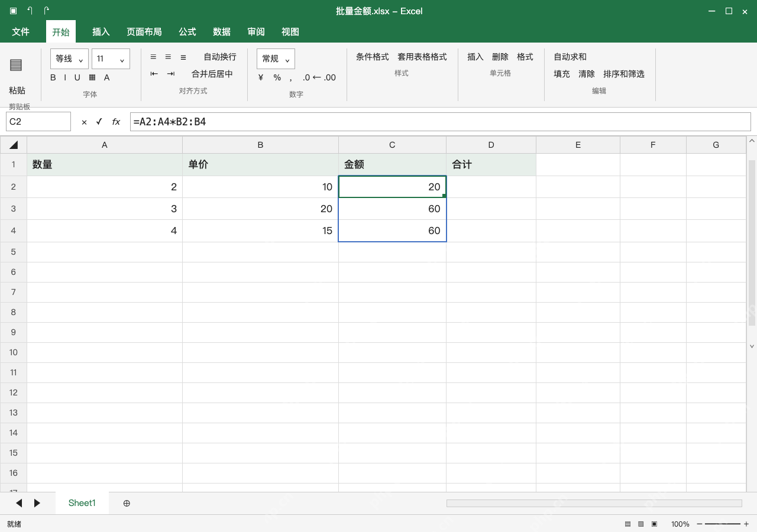Cancel formula entry with the × icon
This screenshot has height=532, width=757.
84,122
